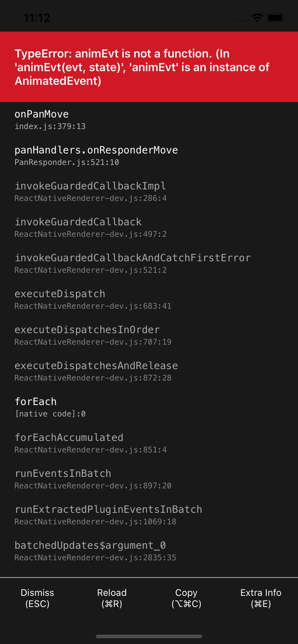Open Extra Info for the error
298x644 pixels.
click(261, 598)
